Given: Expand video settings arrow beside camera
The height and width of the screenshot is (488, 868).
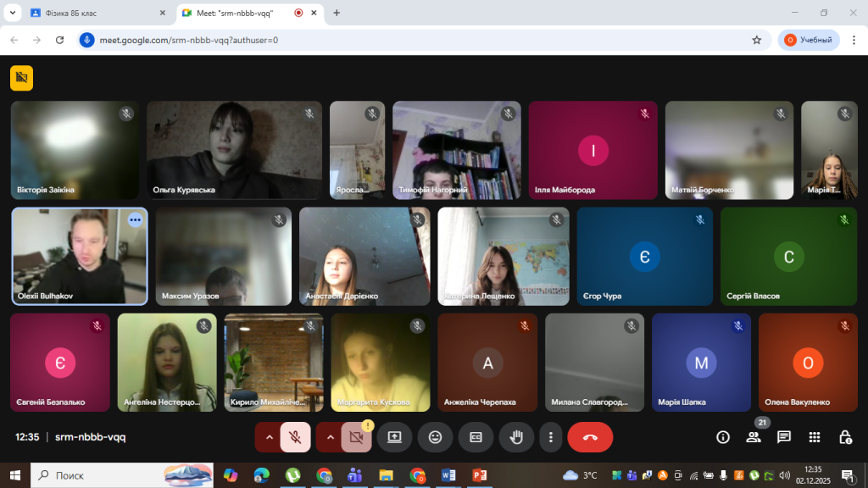Looking at the screenshot, I should 330,437.
